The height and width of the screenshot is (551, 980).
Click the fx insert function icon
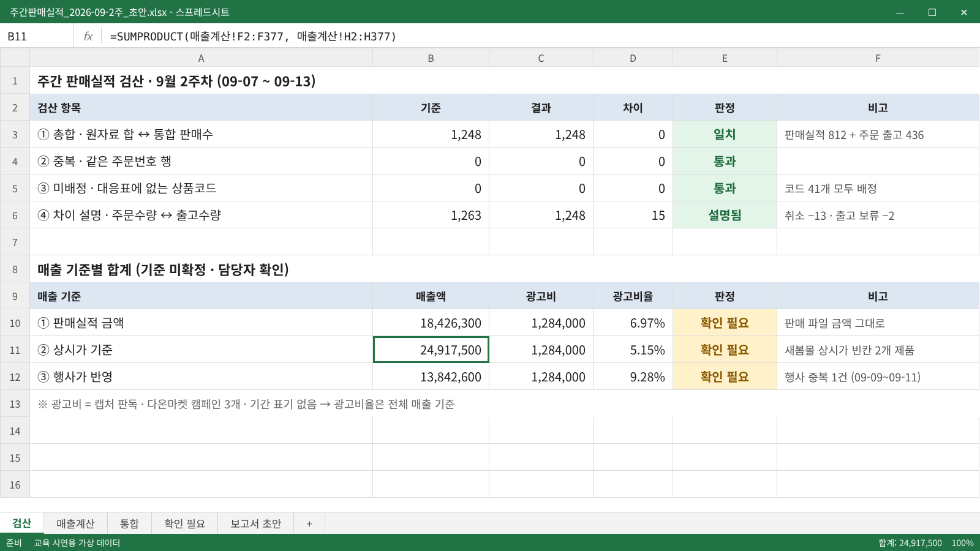click(x=88, y=37)
